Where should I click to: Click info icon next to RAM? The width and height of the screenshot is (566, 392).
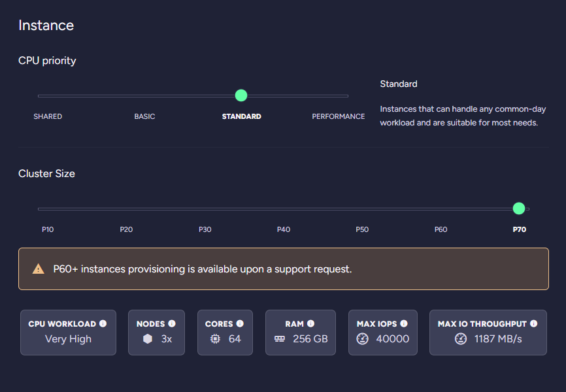(x=310, y=323)
